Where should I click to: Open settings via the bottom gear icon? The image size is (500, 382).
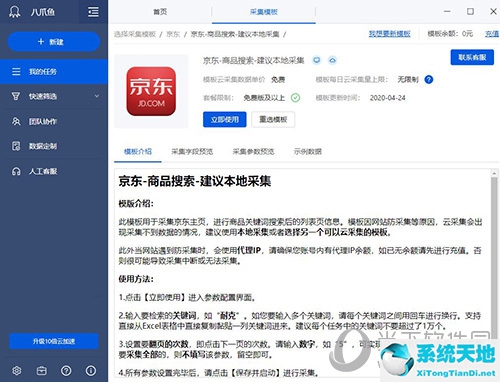click(17, 370)
